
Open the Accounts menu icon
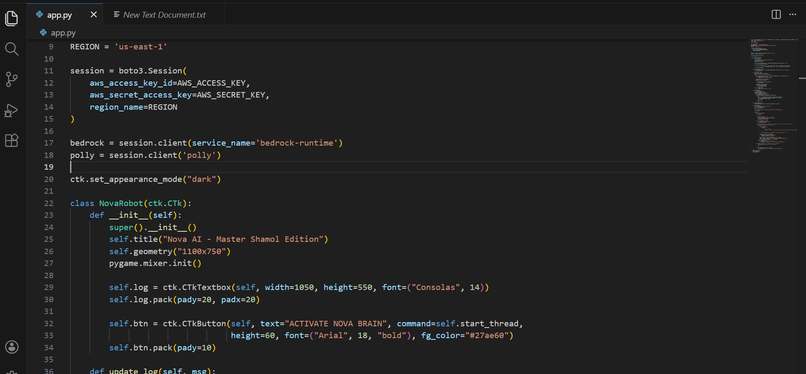click(12, 347)
